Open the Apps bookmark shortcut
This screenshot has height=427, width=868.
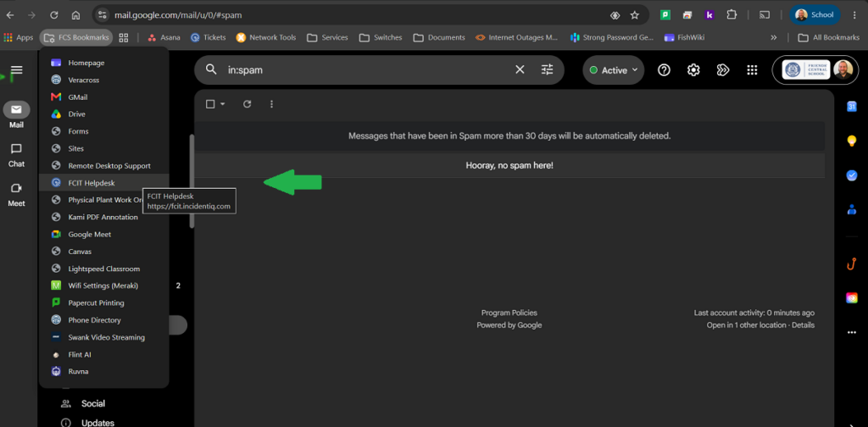[19, 37]
